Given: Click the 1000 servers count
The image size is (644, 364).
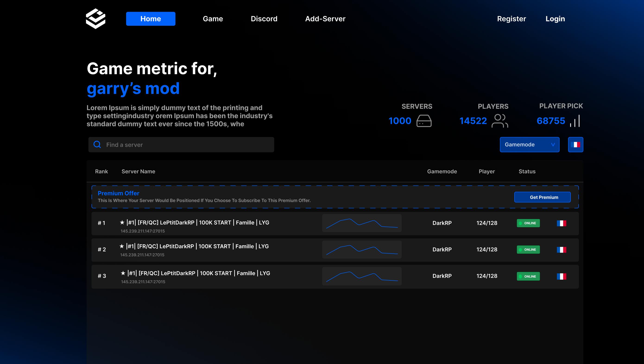Looking at the screenshot, I should tap(400, 121).
